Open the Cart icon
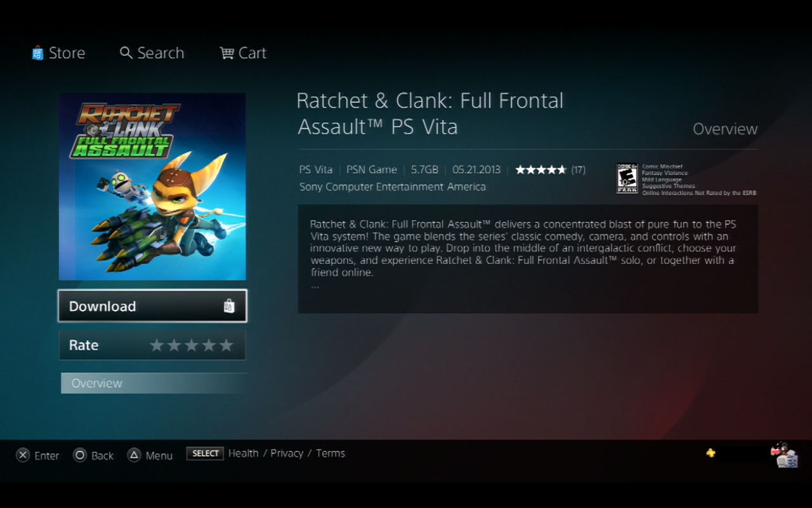 click(x=226, y=53)
